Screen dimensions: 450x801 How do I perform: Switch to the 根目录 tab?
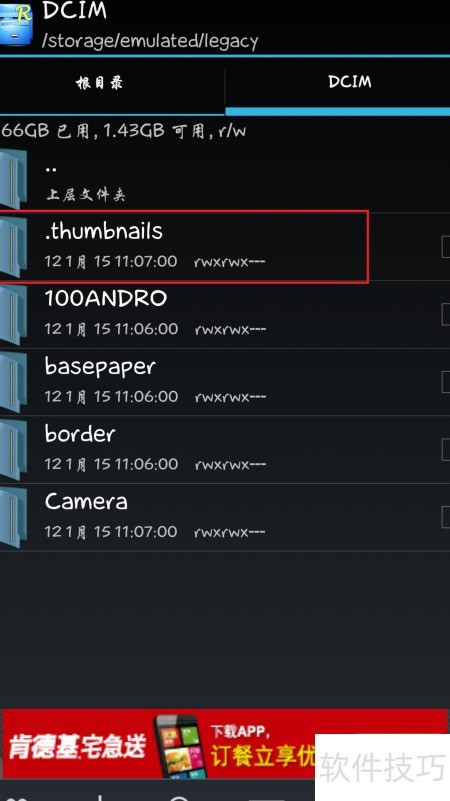click(x=112, y=86)
